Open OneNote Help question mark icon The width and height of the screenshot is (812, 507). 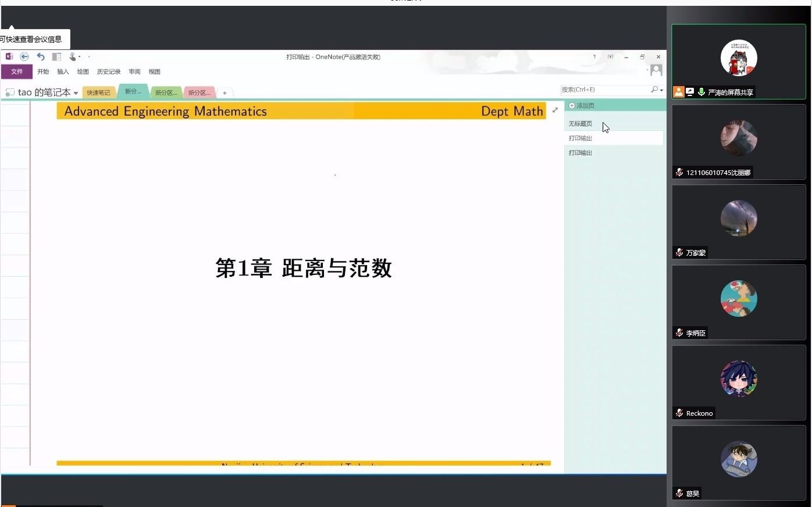point(594,57)
